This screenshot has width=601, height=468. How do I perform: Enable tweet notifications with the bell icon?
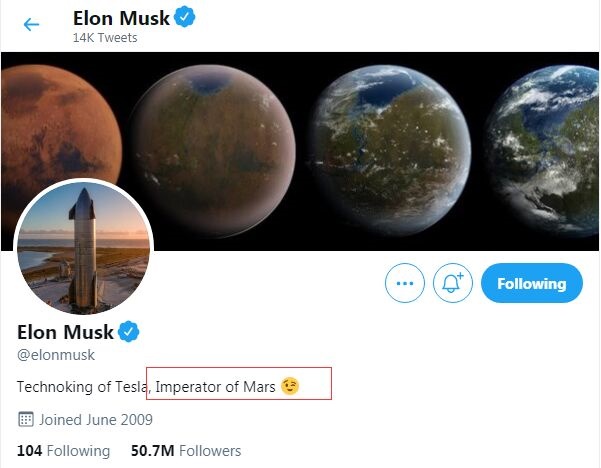(x=451, y=283)
